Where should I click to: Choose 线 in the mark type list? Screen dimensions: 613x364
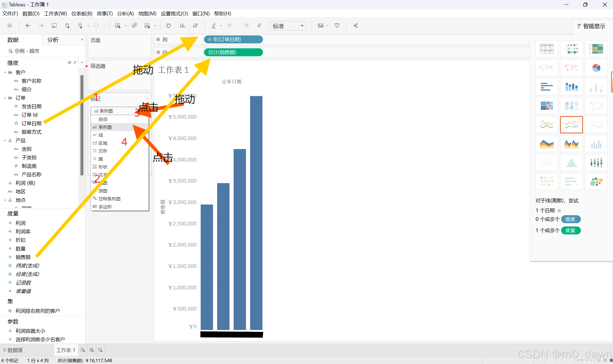(x=101, y=135)
